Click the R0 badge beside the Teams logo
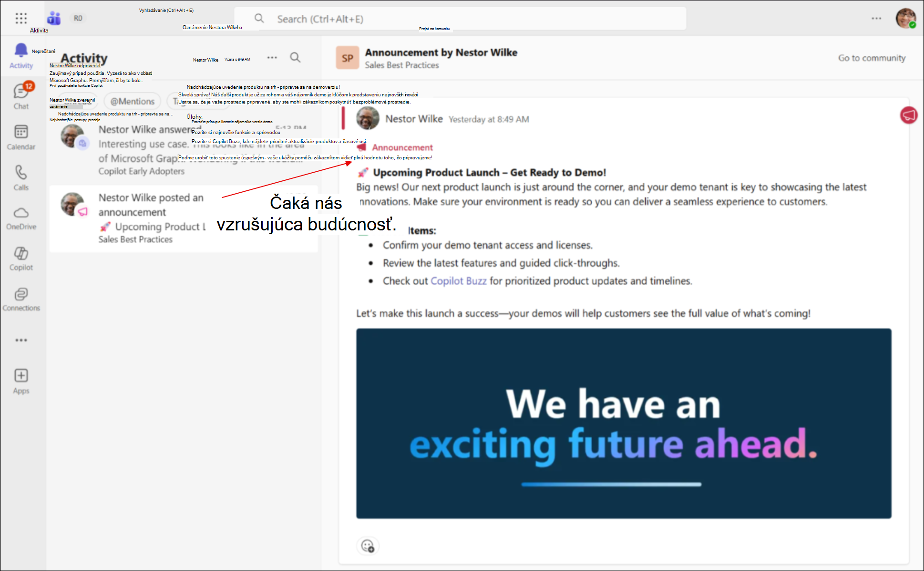This screenshot has width=924, height=571. pos(78,18)
